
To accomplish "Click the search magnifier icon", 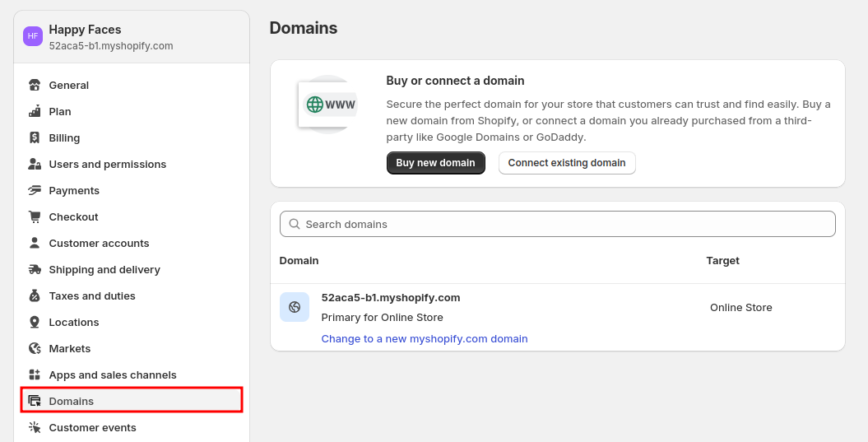I will (x=295, y=224).
